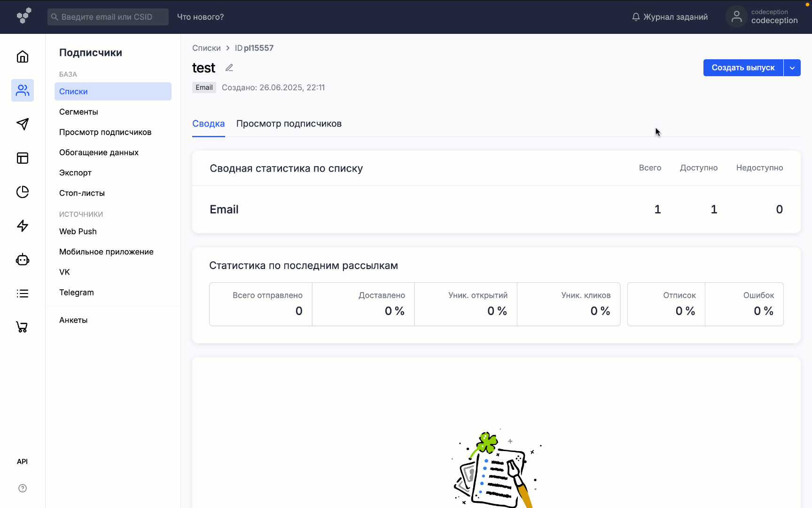Open Automations via the lightning icon

click(x=22, y=226)
